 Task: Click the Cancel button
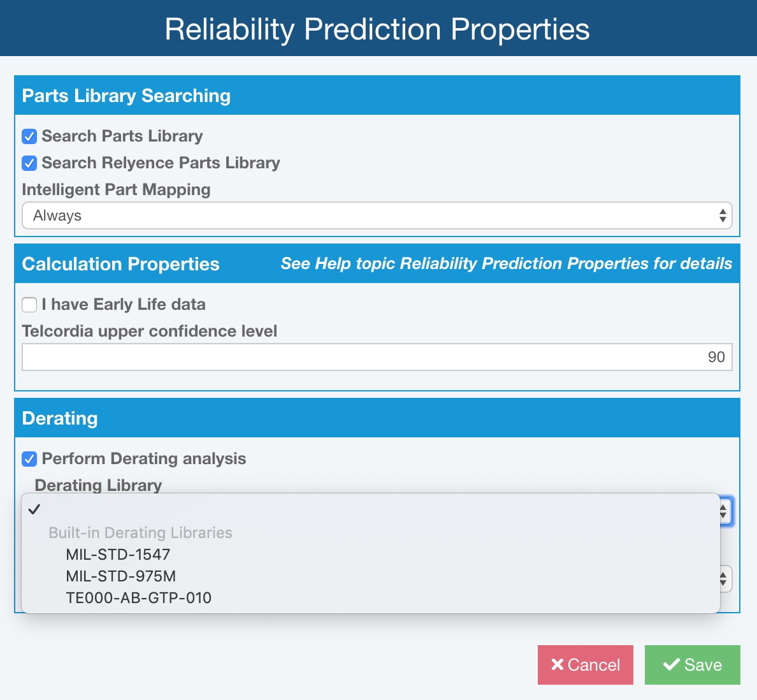[585, 665]
